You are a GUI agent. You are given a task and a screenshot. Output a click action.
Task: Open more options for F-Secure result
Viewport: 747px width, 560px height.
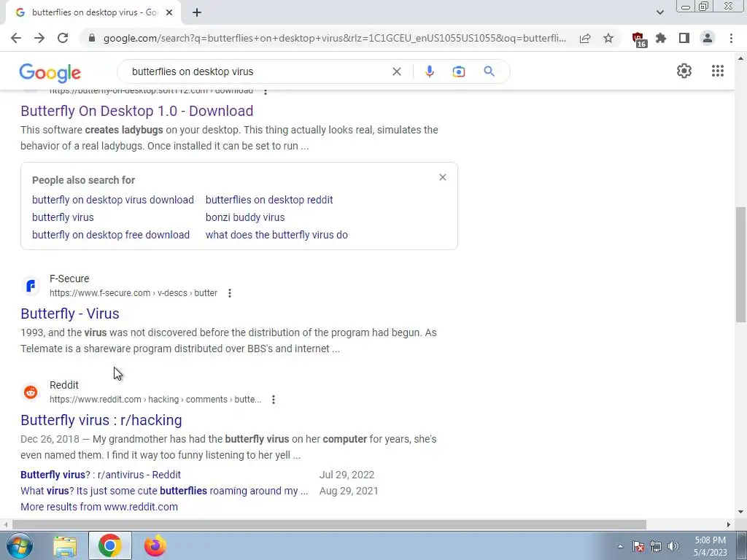[x=230, y=293]
